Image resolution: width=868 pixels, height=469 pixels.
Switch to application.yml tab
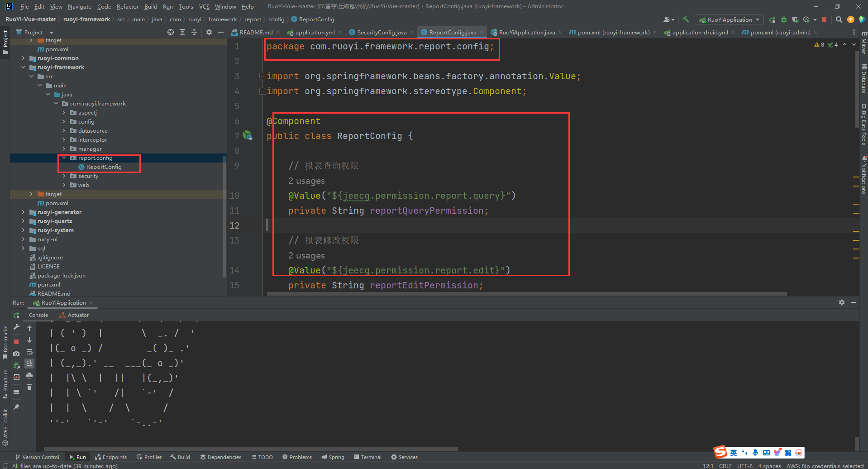315,32
